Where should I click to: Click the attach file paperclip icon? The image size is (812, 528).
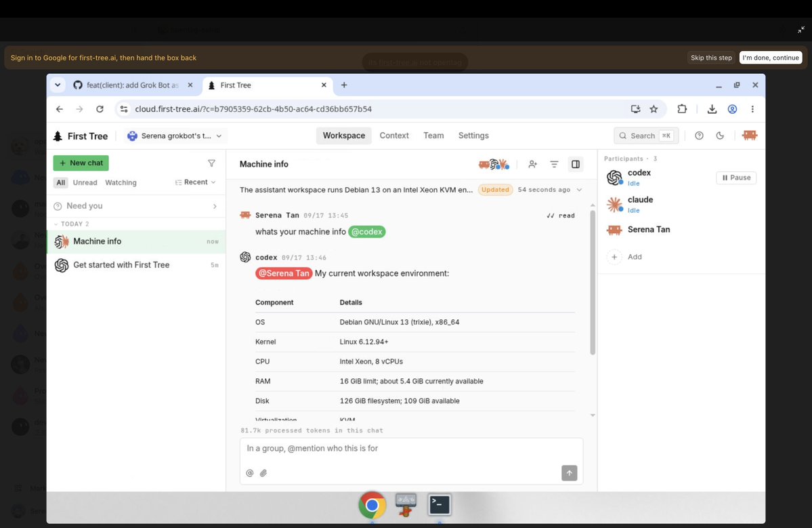(x=263, y=473)
